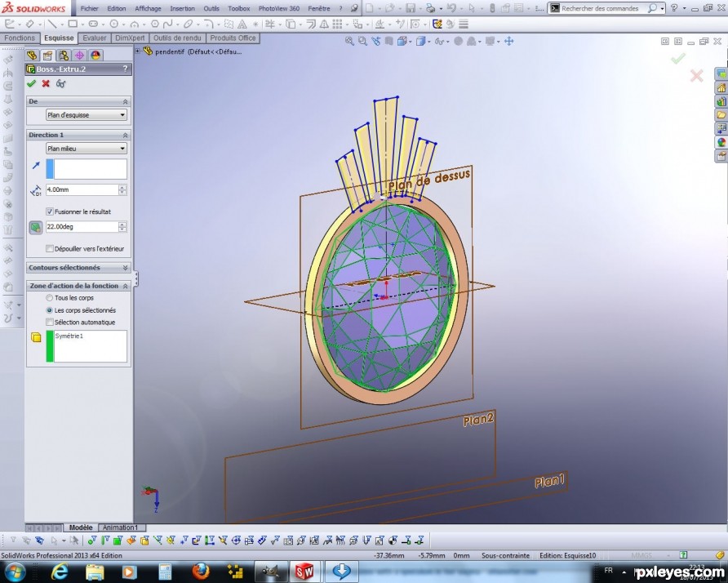Click the Windows Start button
Screen dimensions: 728x583
coord(15,571)
